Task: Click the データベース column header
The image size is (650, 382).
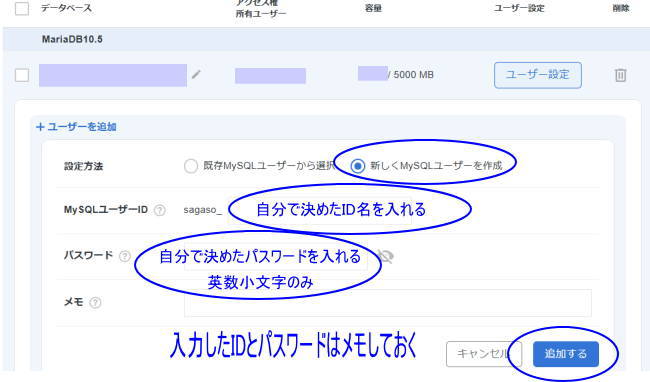Action: [x=66, y=8]
